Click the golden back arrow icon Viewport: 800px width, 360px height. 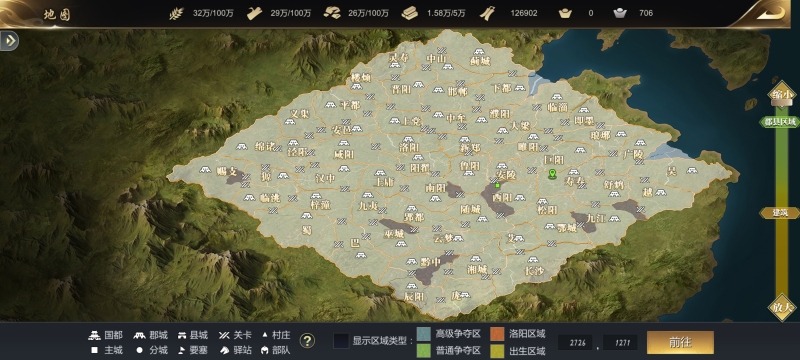pyautogui.click(x=770, y=13)
